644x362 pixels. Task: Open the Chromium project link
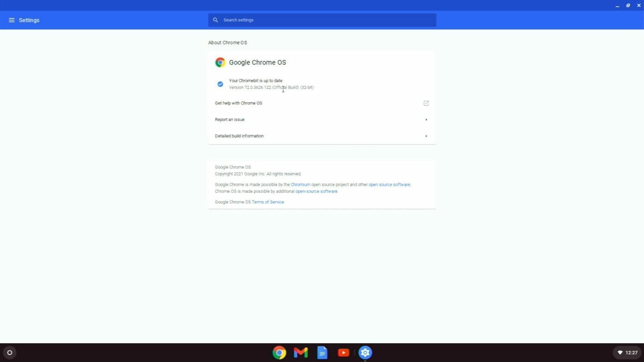click(x=301, y=184)
